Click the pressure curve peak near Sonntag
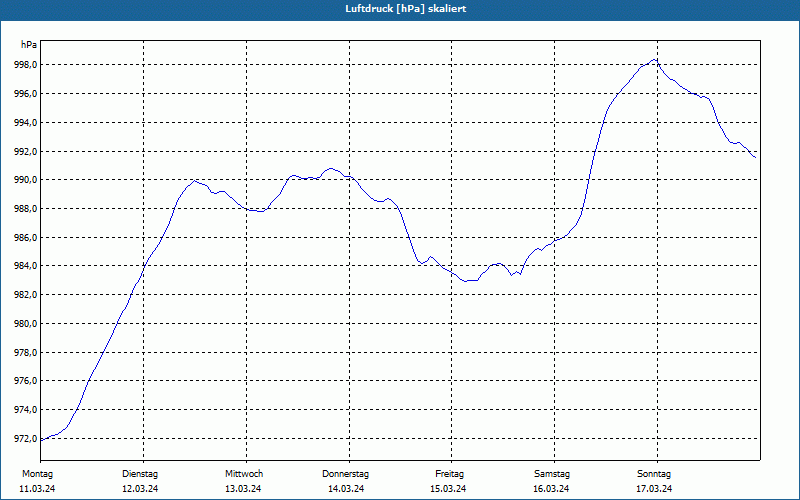This screenshot has height=500, width=800. (x=654, y=60)
